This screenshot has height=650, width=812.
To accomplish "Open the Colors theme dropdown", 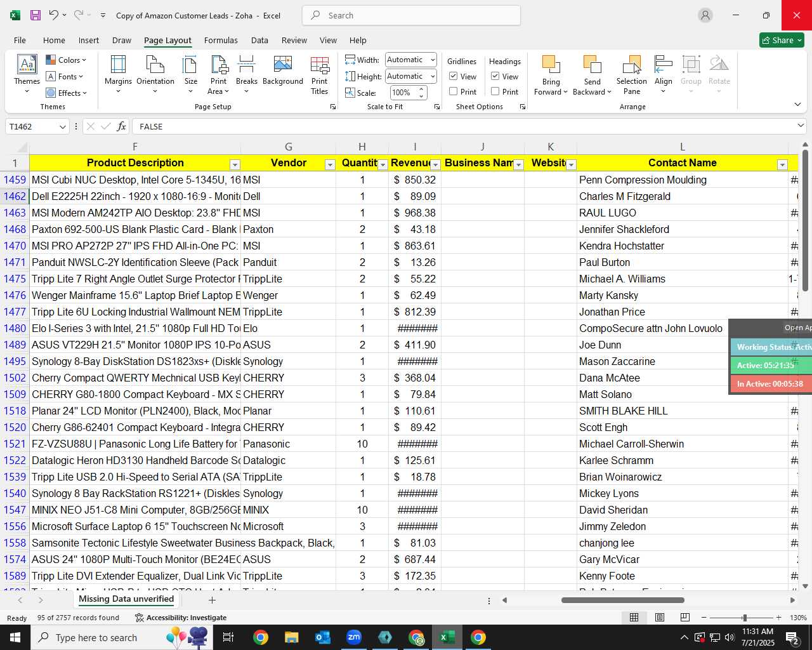I will [67, 60].
